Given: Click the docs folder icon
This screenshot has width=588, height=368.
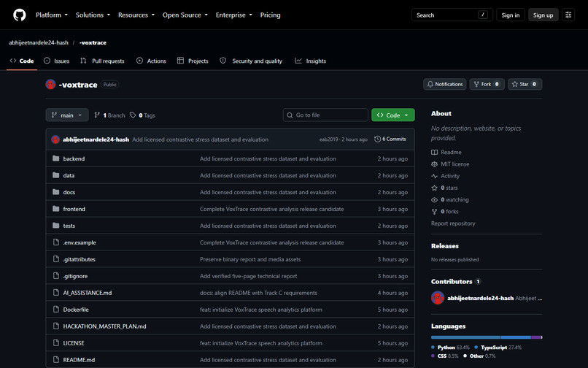Looking at the screenshot, I should click(56, 192).
